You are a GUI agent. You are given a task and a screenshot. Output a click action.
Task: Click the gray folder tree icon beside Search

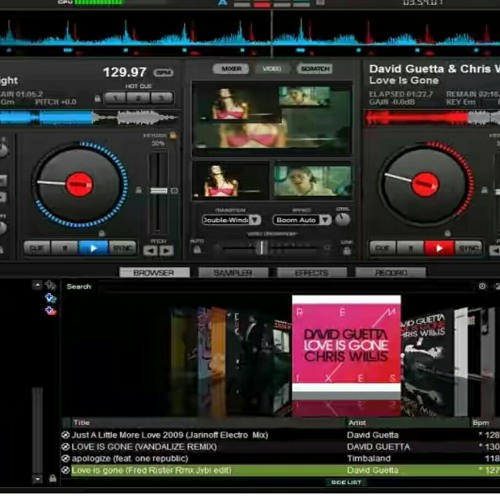[51, 285]
